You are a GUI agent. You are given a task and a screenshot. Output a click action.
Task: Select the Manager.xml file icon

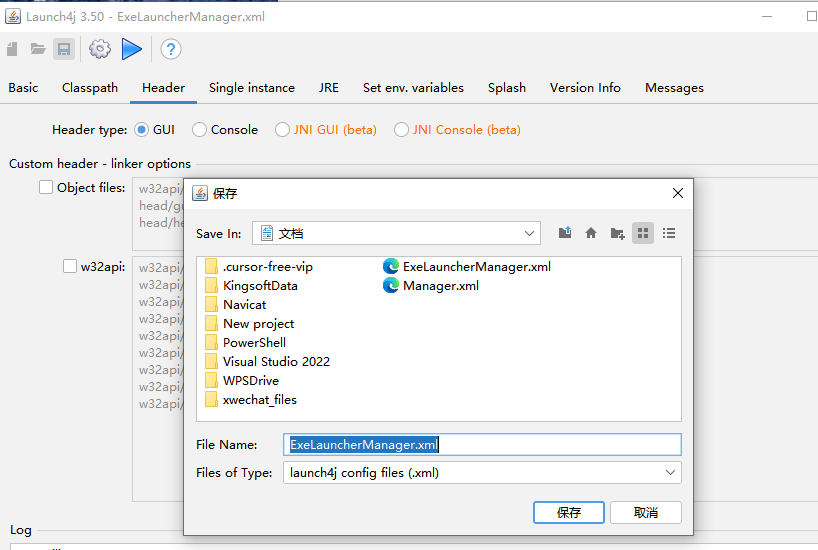tap(391, 285)
